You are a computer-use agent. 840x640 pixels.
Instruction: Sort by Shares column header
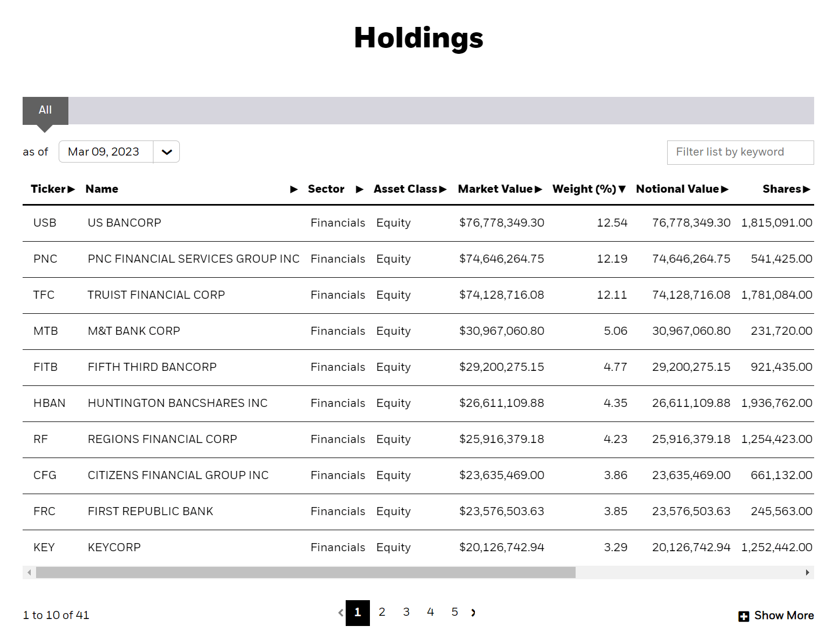pos(786,189)
